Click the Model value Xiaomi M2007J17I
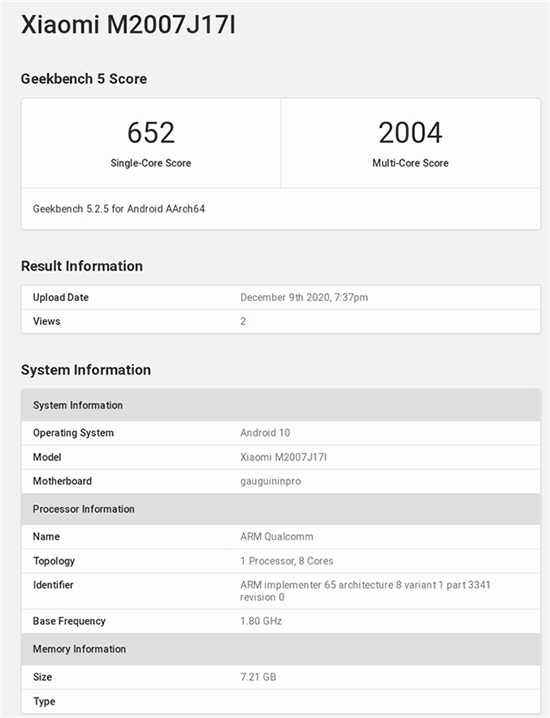 283,457
